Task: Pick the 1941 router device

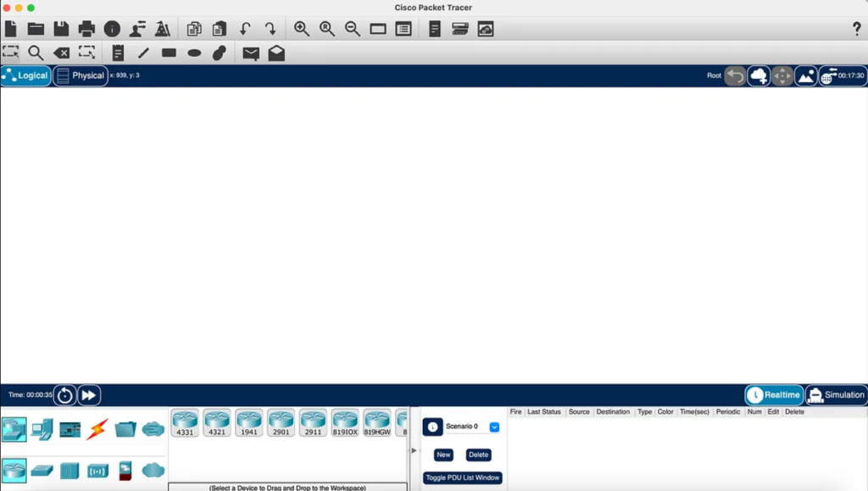Action: [x=249, y=423]
